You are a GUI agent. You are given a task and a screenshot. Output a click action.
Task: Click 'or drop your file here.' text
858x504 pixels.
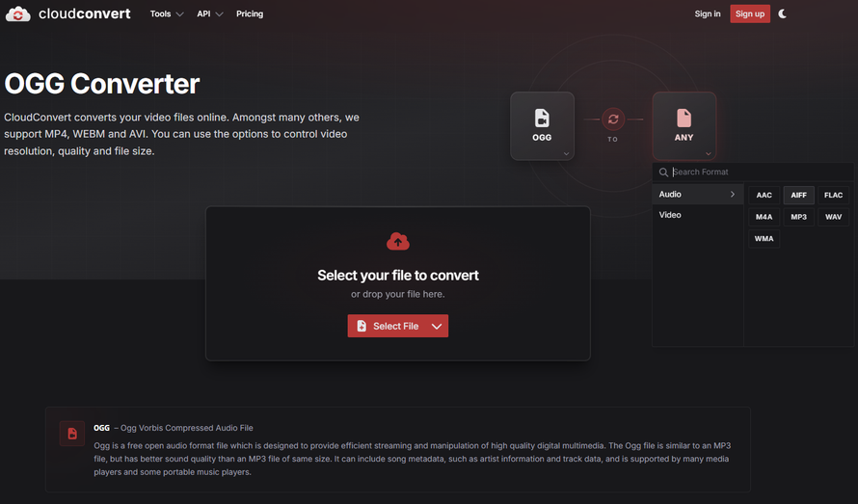coord(398,294)
